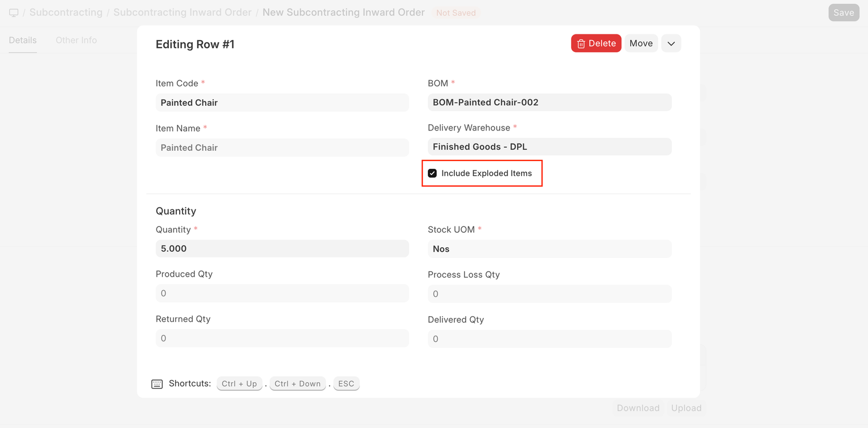
Task: Open the Stock UOM field
Action: click(549, 249)
